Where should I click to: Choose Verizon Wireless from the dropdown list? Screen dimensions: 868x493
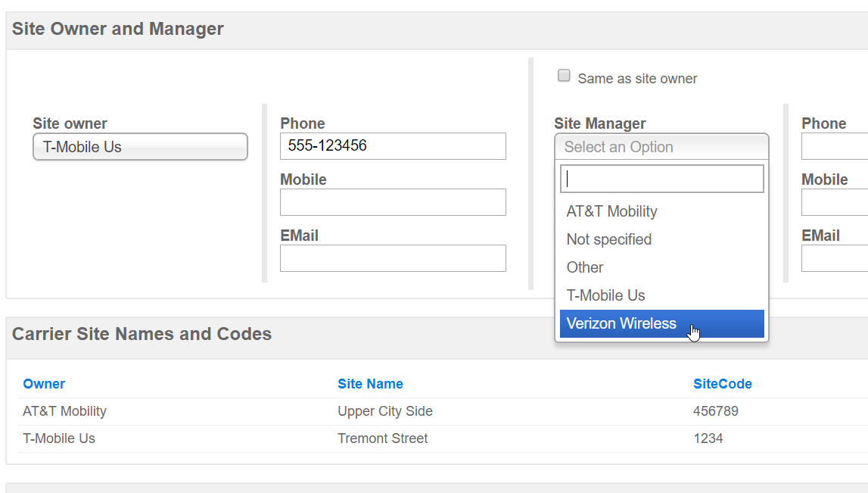pyautogui.click(x=661, y=323)
